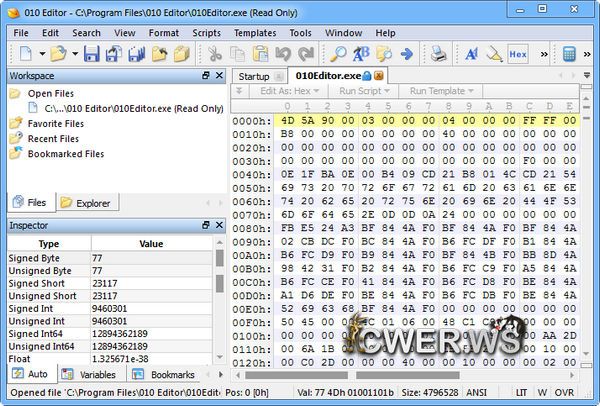600x406 pixels.
Task: Switch to the Bookmarks tab
Action: 165,375
